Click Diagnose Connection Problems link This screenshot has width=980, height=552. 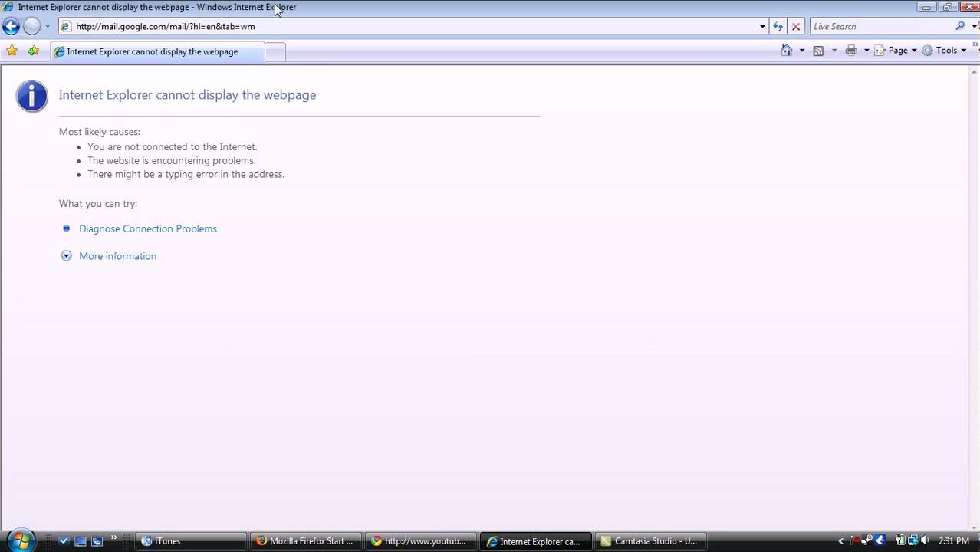click(148, 228)
